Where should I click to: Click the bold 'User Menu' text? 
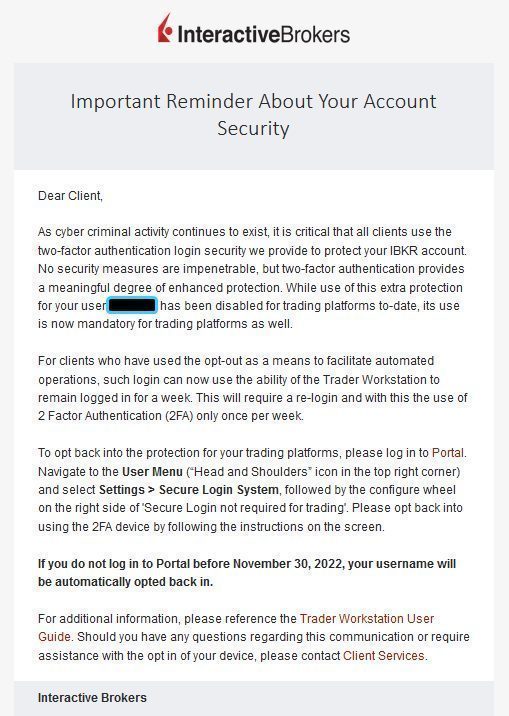point(152,471)
